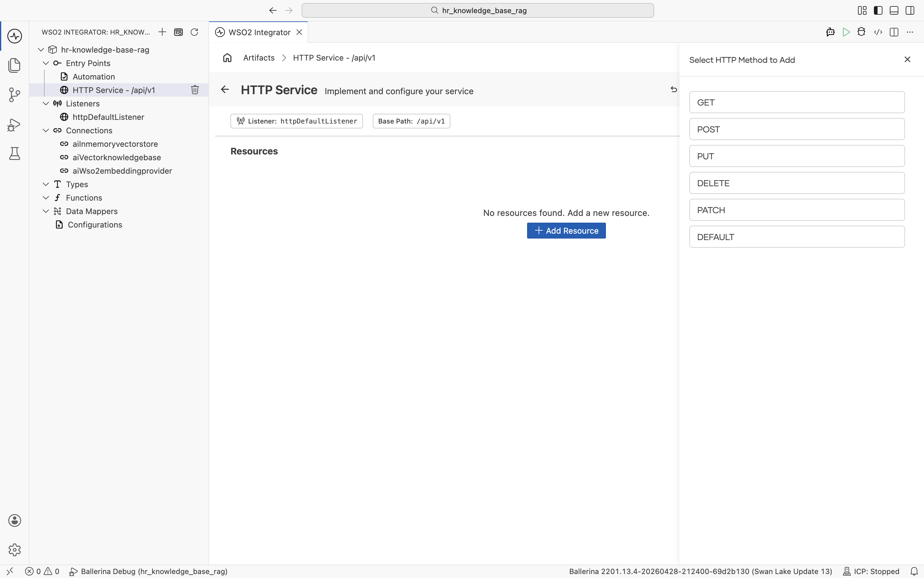Screen dimensions: 924x578
Task: Choose the DELETE HTTP method
Action: [x=797, y=183]
